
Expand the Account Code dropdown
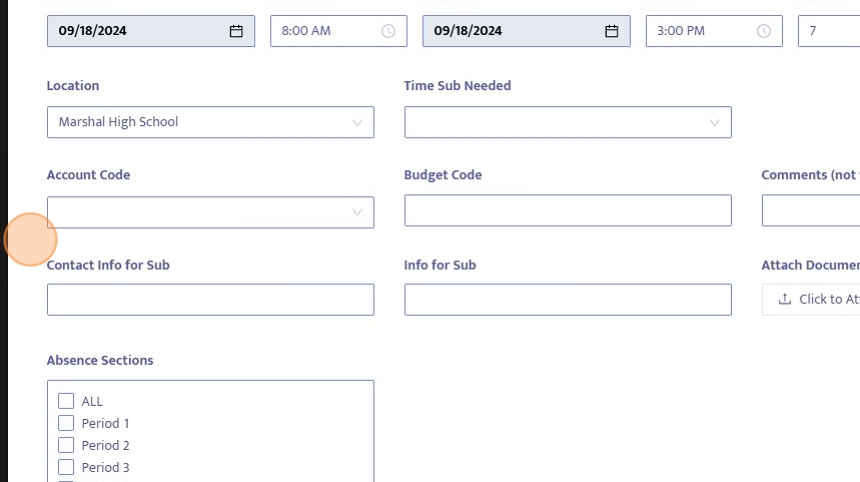click(210, 212)
